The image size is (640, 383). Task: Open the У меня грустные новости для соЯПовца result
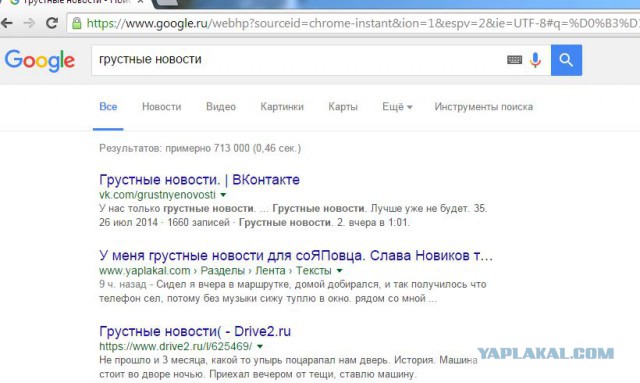(296, 256)
